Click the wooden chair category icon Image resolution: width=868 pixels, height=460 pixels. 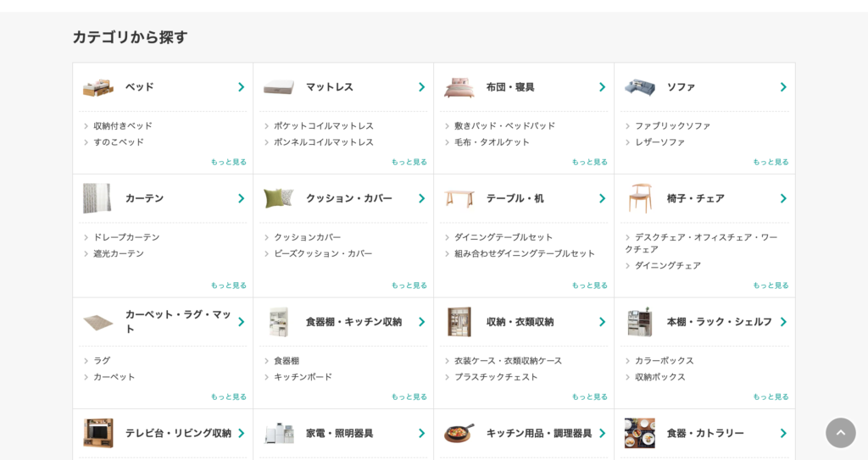point(639,198)
